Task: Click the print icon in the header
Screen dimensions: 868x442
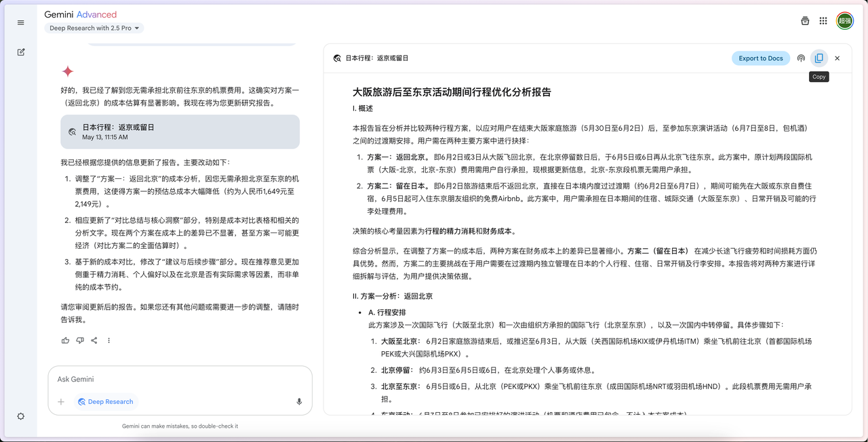Action: coord(805,21)
